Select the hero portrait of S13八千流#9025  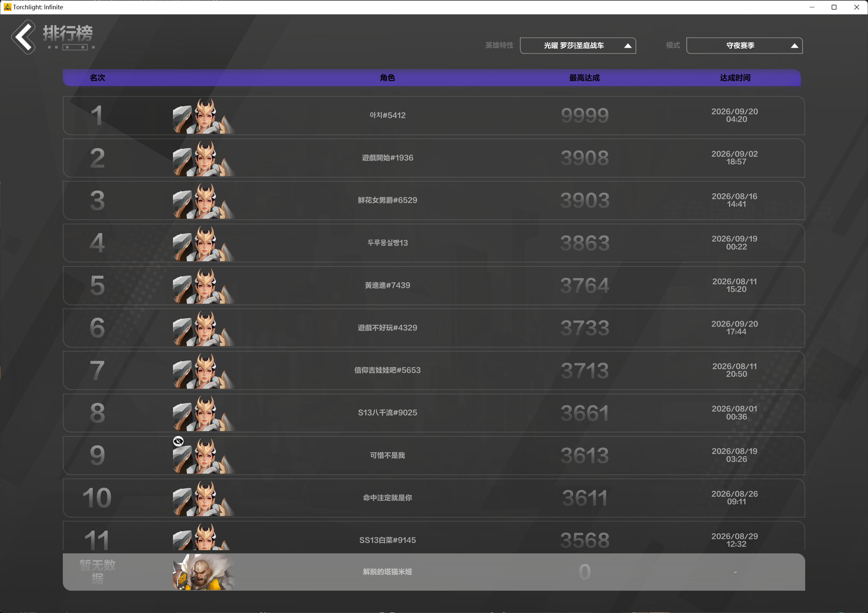(x=204, y=413)
